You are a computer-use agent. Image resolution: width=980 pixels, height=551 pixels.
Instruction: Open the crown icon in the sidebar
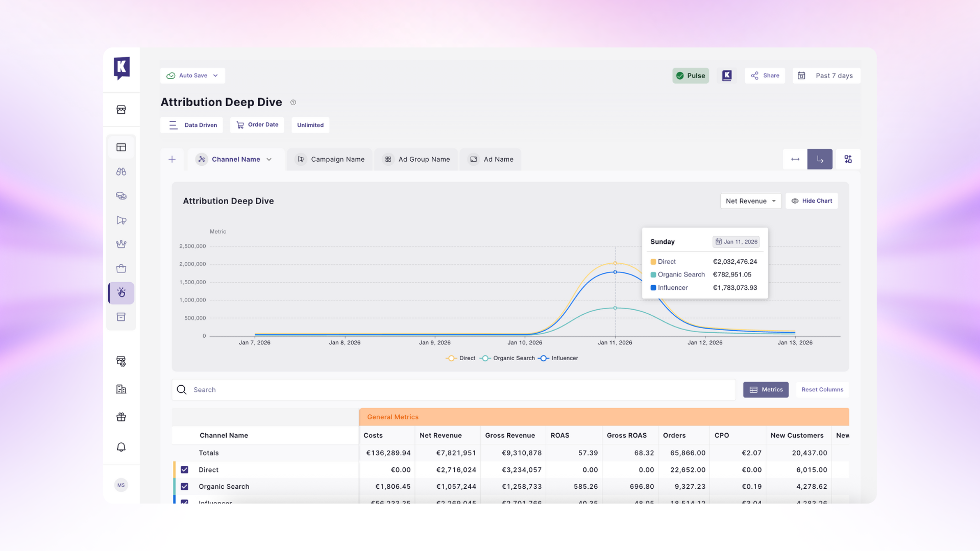pyautogui.click(x=121, y=244)
